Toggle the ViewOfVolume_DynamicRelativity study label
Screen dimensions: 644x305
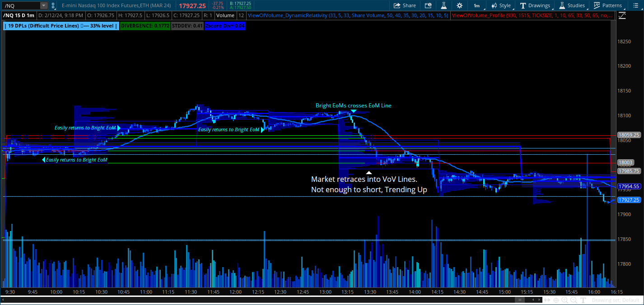(348, 15)
